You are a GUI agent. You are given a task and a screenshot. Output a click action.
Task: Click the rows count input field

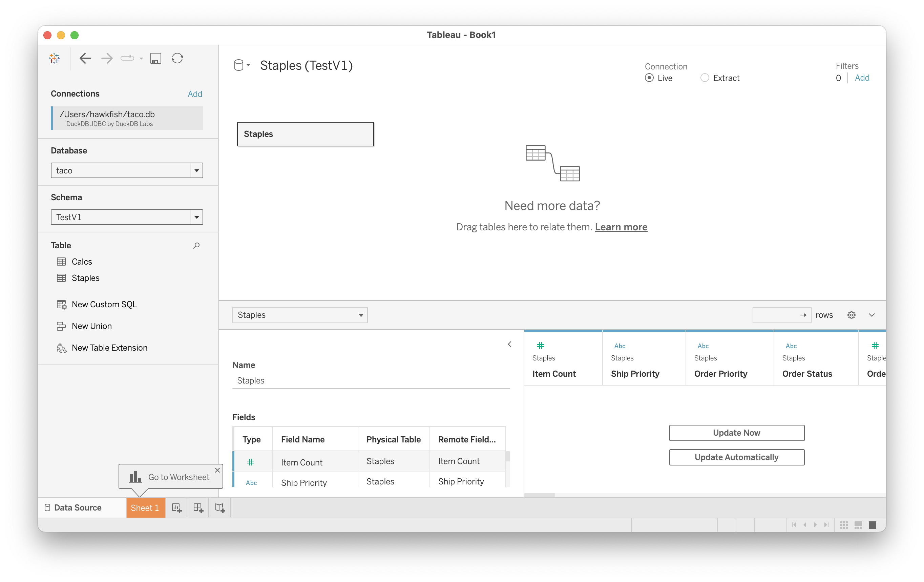[x=782, y=315]
